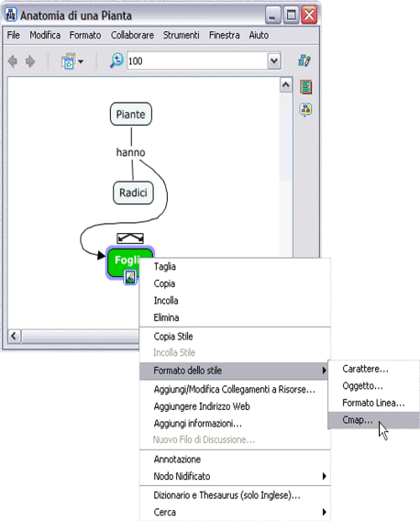Click the bidirectional arrows icon above Foglie
This screenshot has width=420, height=521.
click(130, 238)
